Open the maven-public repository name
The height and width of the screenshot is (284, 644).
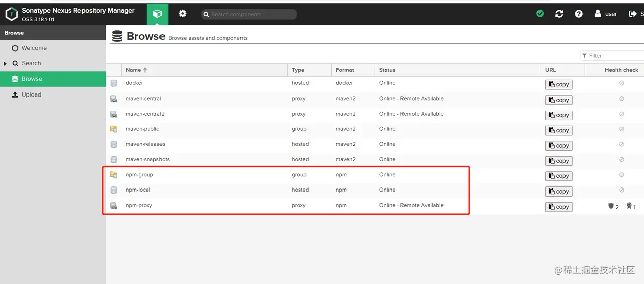(142, 129)
